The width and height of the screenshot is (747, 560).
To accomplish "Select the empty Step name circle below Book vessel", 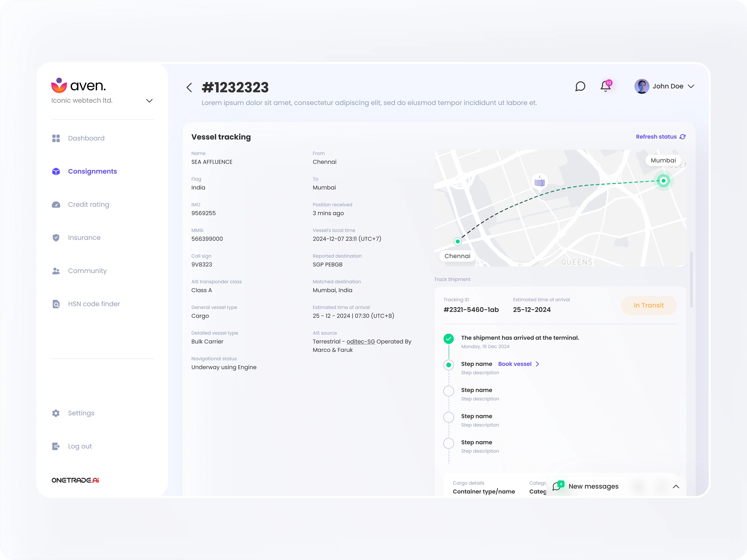I will 449,391.
